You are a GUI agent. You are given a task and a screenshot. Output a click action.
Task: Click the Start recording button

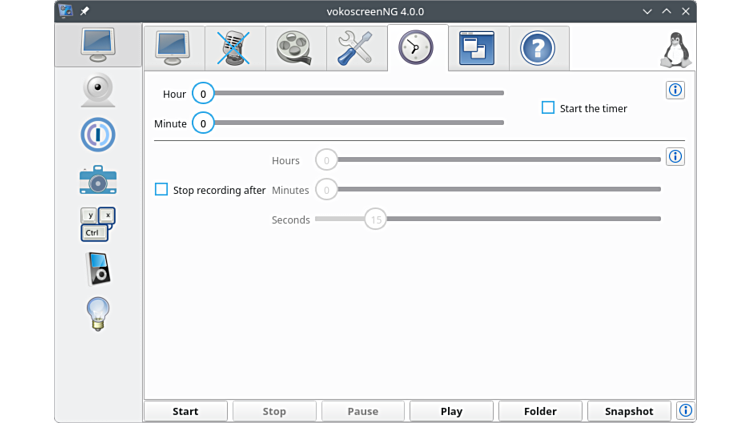point(186,411)
